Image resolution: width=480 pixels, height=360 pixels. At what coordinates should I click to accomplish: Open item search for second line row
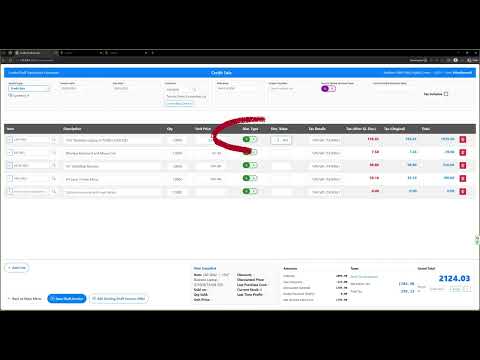click(x=53, y=153)
